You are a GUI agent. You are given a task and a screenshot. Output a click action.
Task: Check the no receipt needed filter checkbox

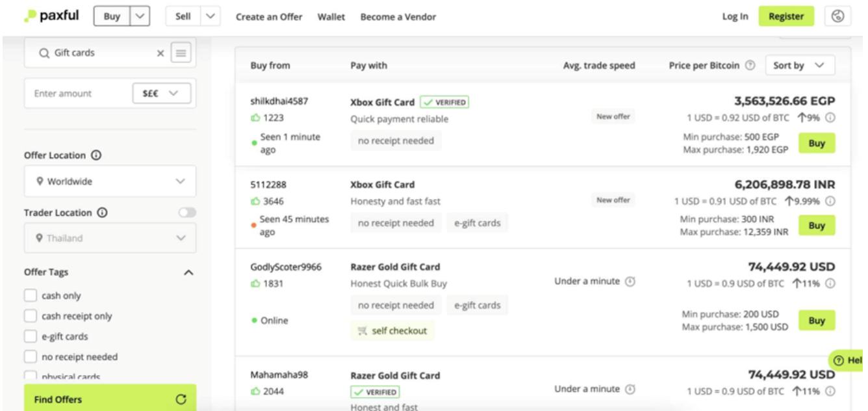click(30, 357)
